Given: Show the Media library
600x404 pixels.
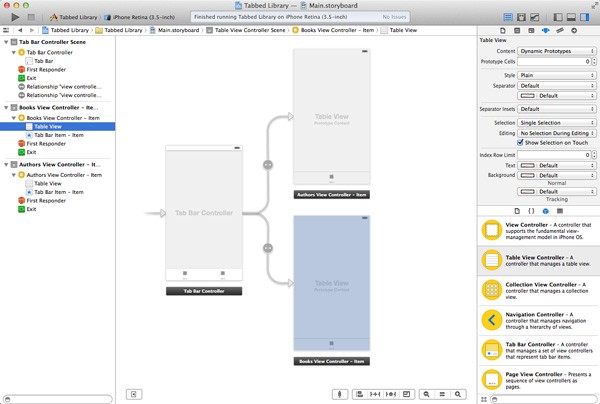Looking at the screenshot, I should coord(560,211).
